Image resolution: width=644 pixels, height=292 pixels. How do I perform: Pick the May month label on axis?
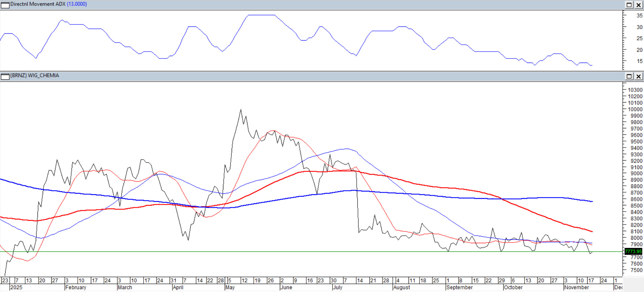[x=230, y=288]
